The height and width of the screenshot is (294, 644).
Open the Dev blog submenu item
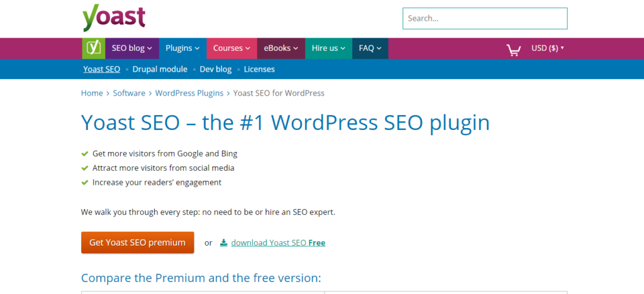pos(216,69)
